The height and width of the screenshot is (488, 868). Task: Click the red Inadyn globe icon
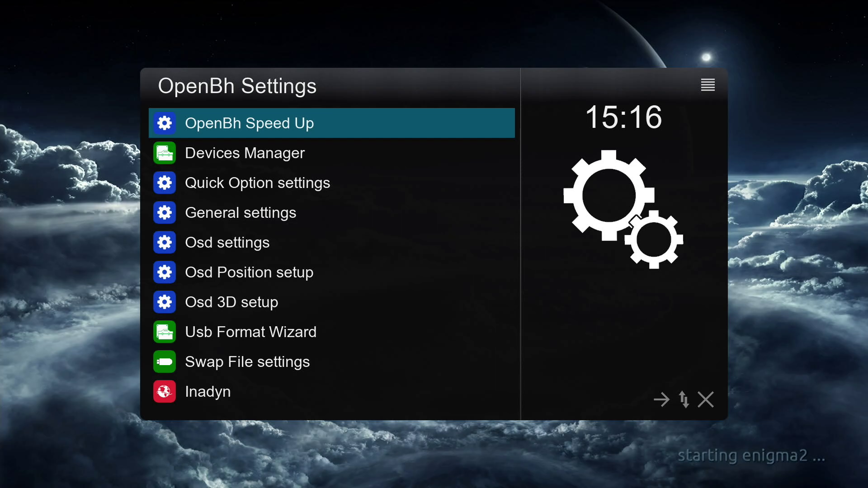point(165,391)
